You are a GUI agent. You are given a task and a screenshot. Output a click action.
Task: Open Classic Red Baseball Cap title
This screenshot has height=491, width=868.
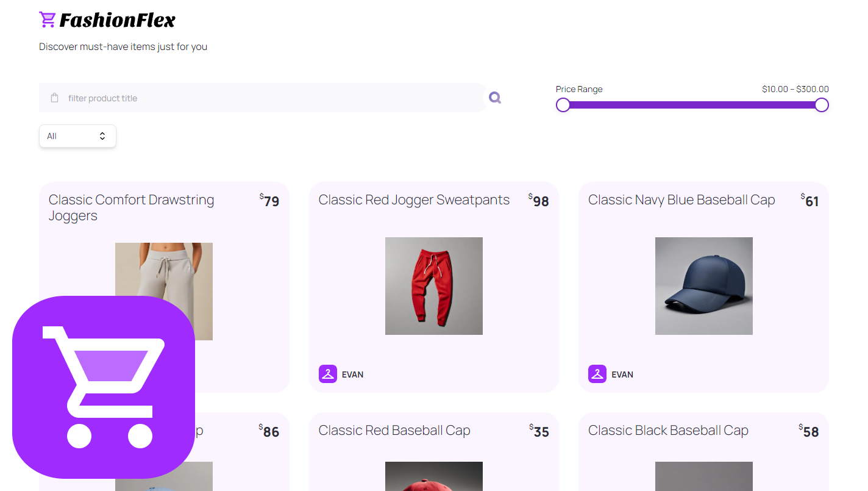[x=394, y=431]
